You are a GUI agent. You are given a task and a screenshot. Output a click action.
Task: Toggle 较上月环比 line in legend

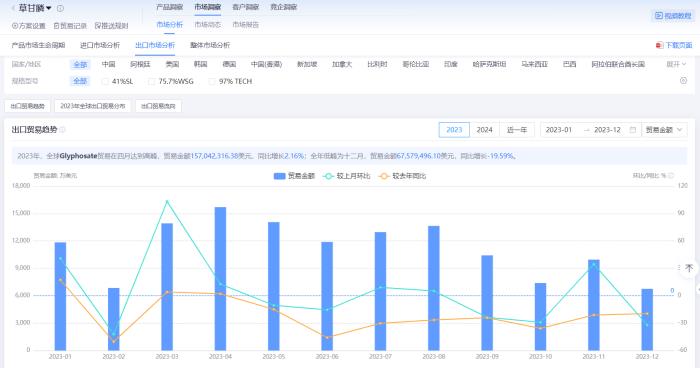click(346, 176)
